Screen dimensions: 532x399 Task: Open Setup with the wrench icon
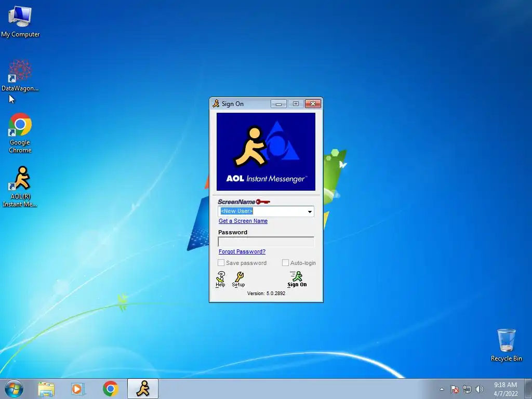pyautogui.click(x=238, y=279)
